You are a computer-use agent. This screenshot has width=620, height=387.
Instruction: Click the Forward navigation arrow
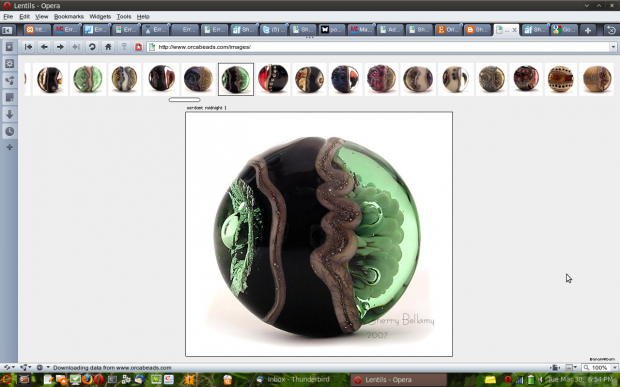[x=60, y=47]
